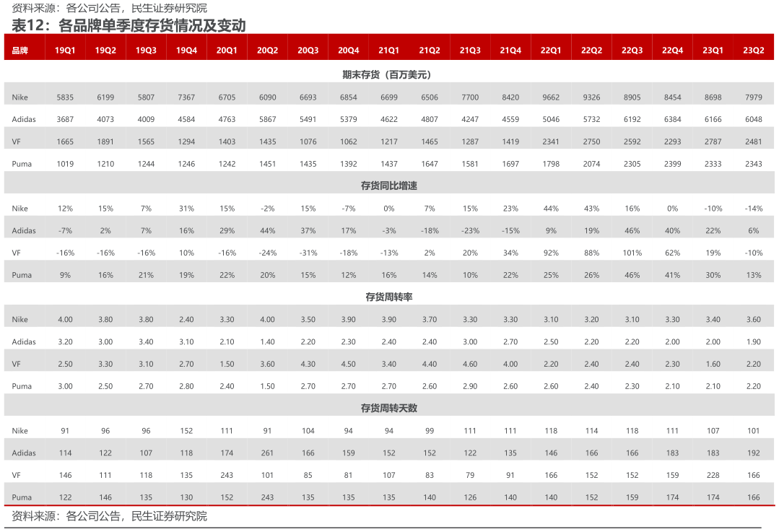This screenshot has width=779, height=532.
Task: Select the '20Q4' column header
Action: 348,51
